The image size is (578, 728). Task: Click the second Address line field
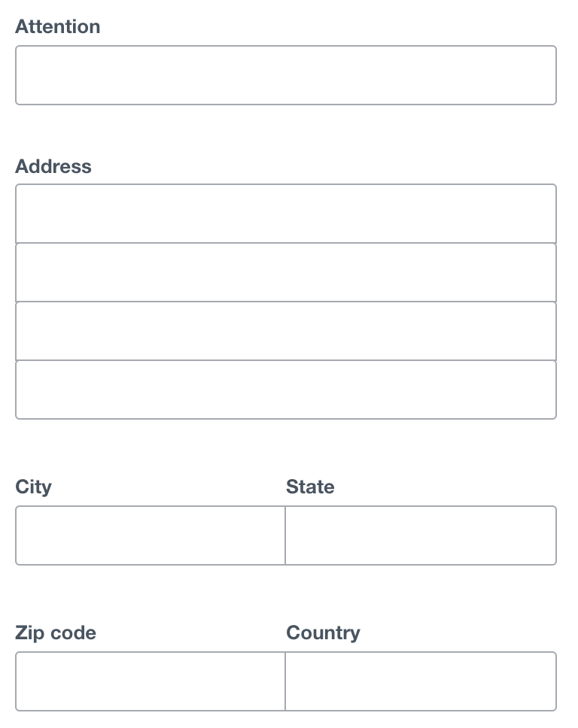coord(286,271)
